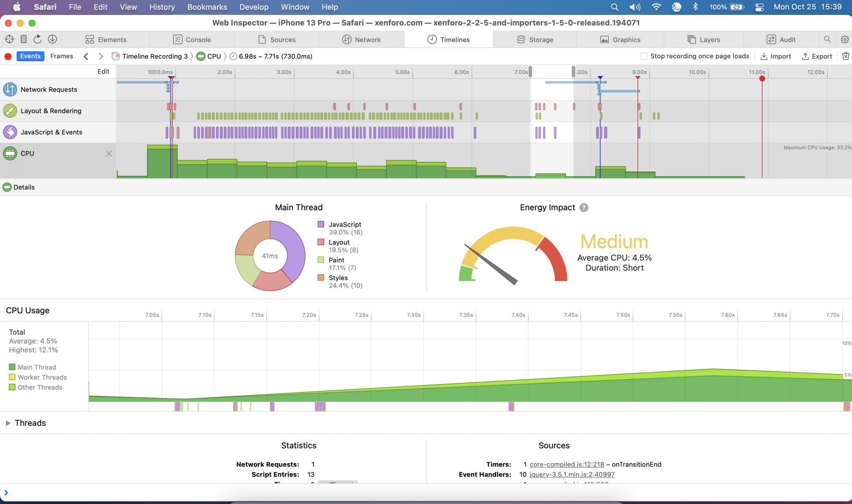The width and height of the screenshot is (852, 504).
Task: Click the inspector search magnifier icon
Action: tap(827, 40)
